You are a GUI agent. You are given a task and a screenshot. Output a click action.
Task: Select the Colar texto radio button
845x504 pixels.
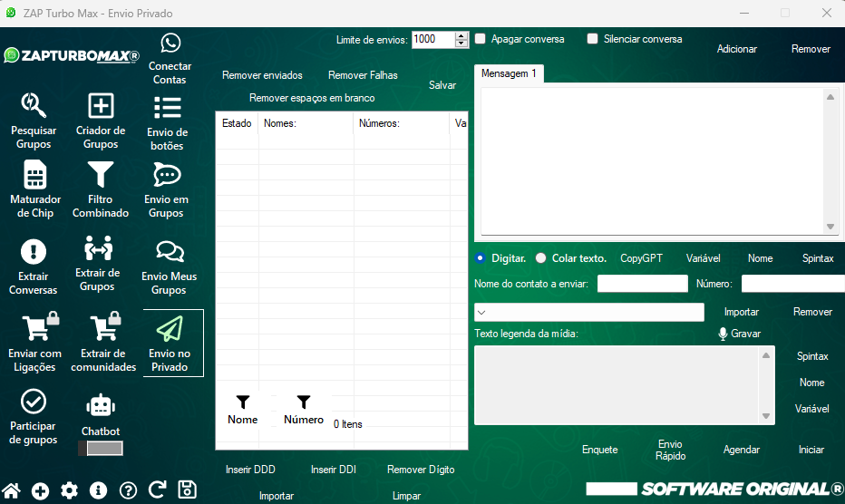(x=541, y=258)
